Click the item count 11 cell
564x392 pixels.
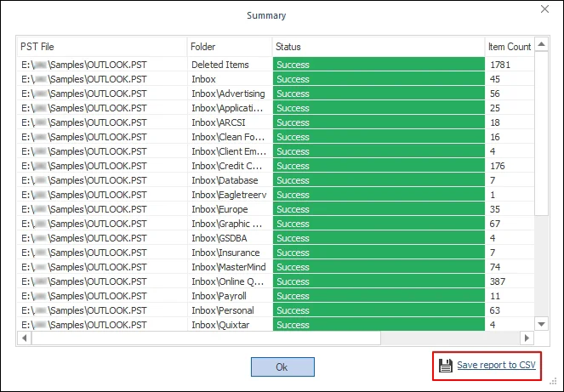(510, 296)
